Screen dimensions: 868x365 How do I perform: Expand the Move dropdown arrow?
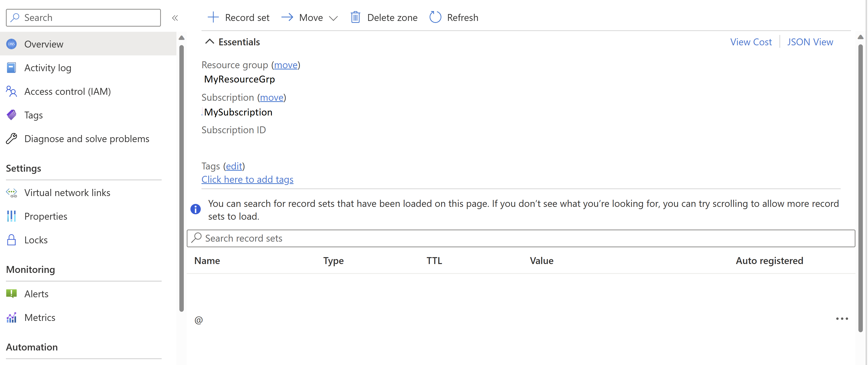332,17
